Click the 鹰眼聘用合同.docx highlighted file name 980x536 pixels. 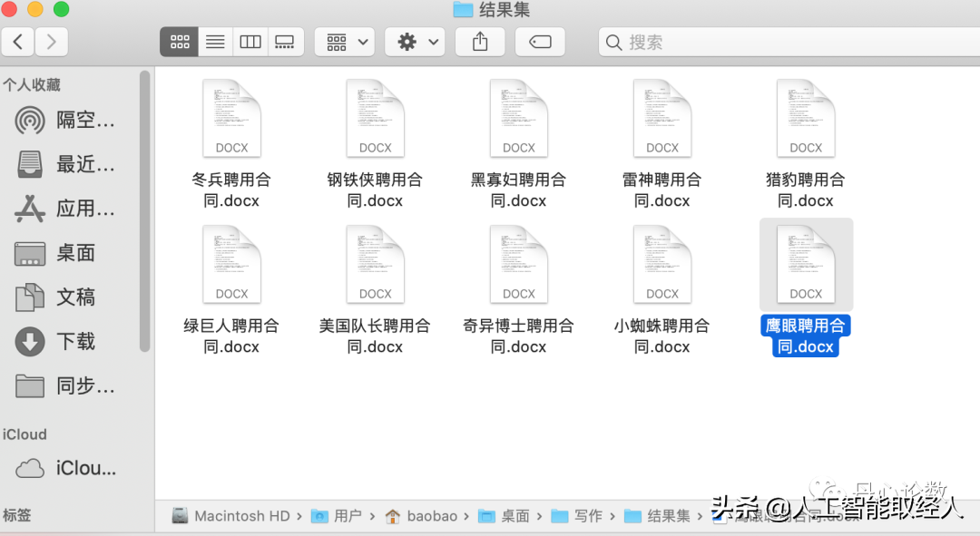pyautogui.click(x=806, y=336)
